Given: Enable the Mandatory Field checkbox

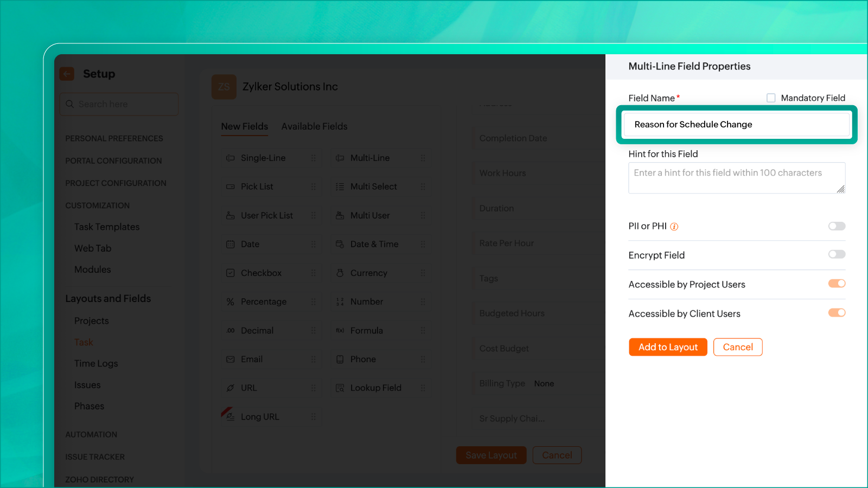Looking at the screenshot, I should [771, 98].
